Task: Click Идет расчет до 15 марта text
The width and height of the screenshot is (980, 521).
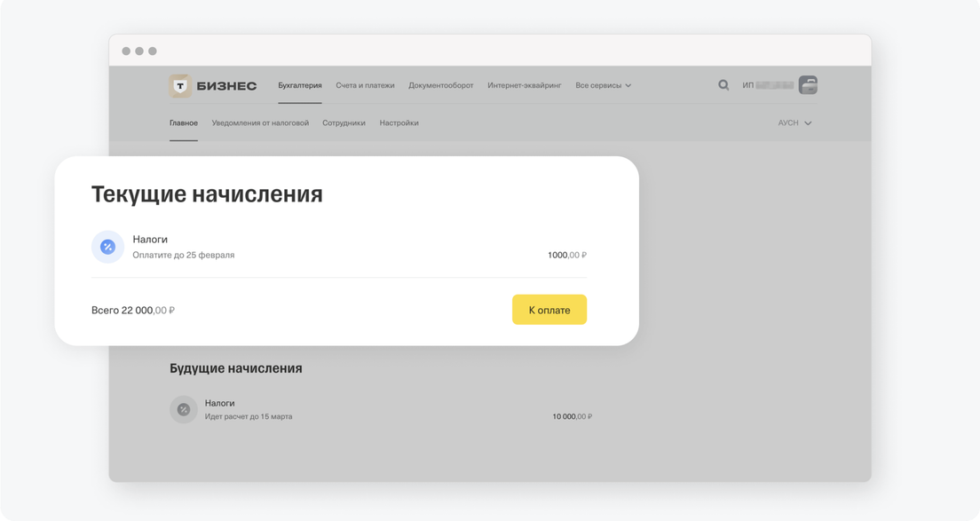Action: click(249, 416)
